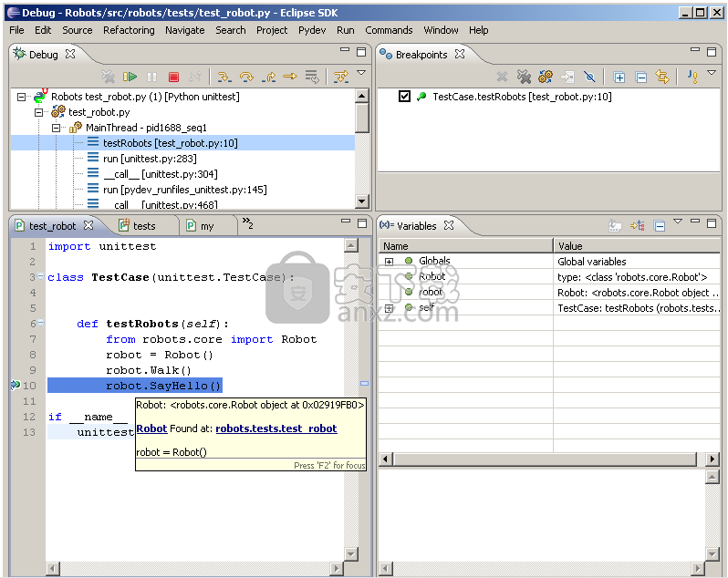Open the Run menu
The image size is (728, 578).
(346, 30)
